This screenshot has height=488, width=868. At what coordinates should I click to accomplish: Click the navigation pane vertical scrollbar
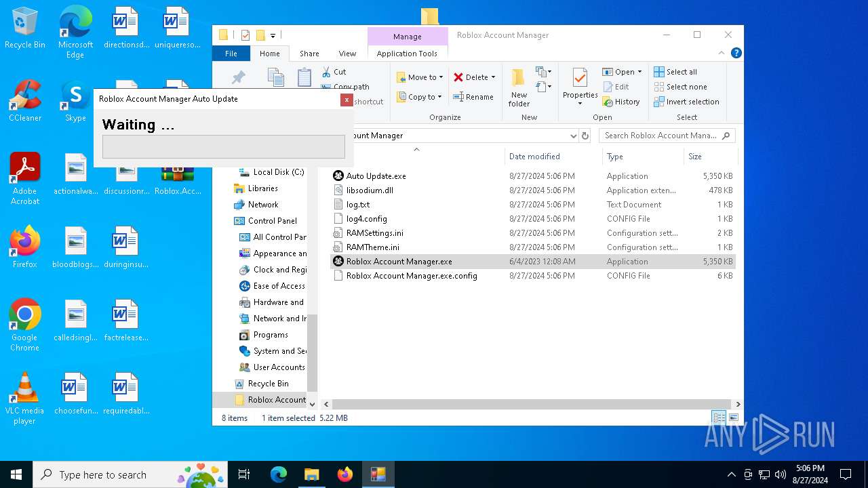pos(312,353)
